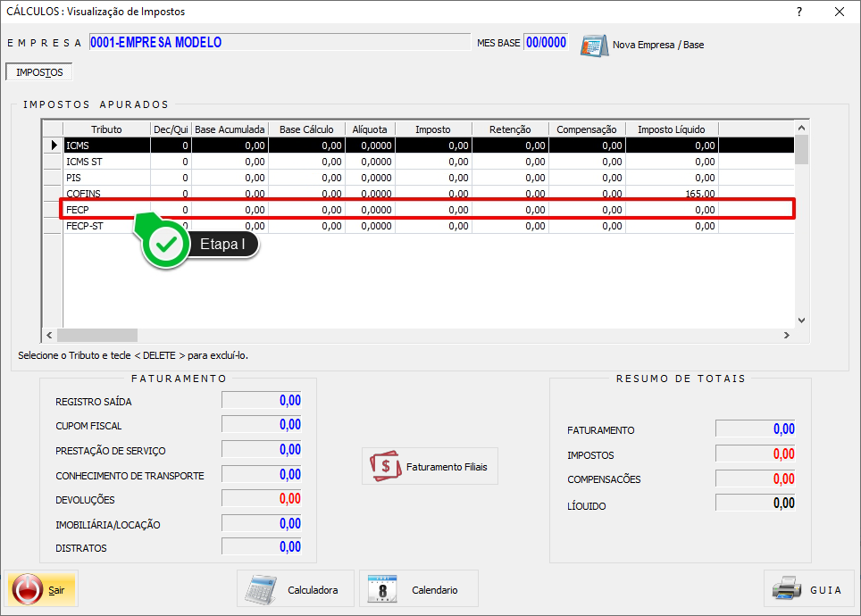Select the FECP row in the table

click(x=105, y=210)
